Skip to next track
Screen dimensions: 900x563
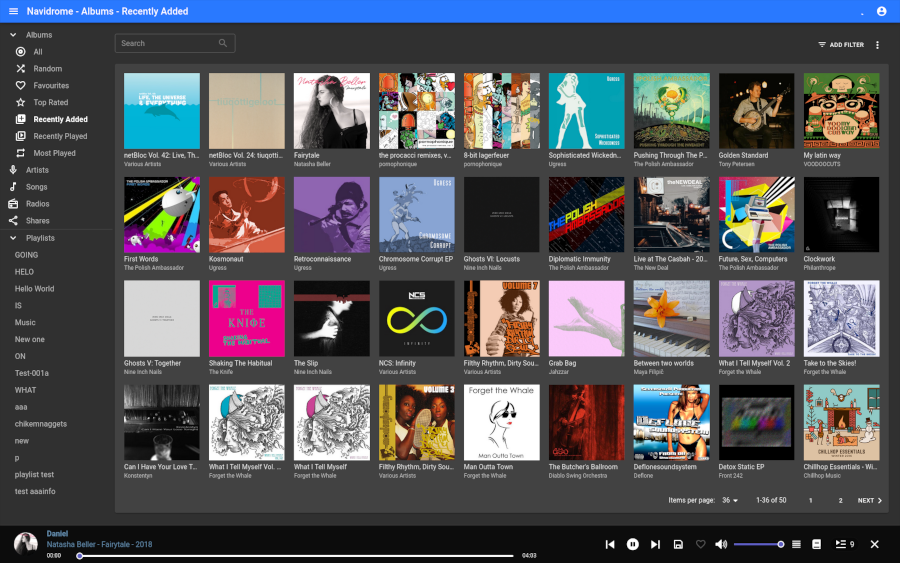[655, 544]
